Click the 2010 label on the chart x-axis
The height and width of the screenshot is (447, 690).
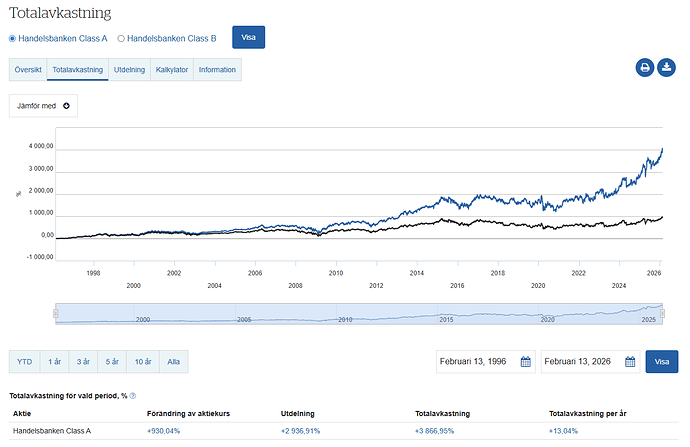click(336, 273)
